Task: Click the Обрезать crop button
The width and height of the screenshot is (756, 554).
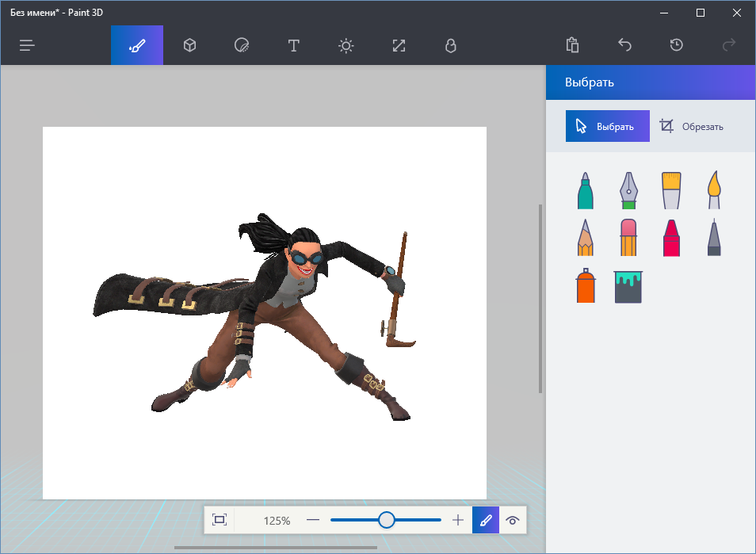Action: point(692,126)
